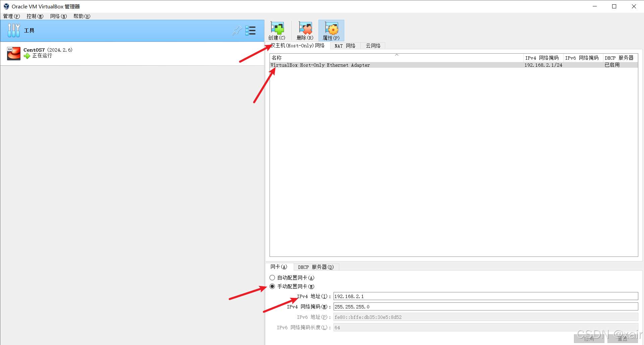Select VirtualBox Host-Only Ethernet Adapter row
Screen dimensions: 644x345
click(x=454, y=65)
